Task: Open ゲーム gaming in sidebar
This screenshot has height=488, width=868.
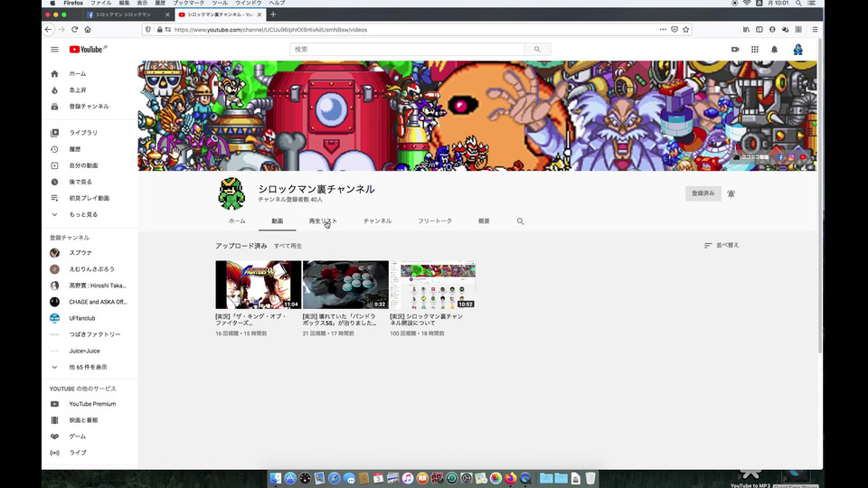Action: (x=90, y=436)
